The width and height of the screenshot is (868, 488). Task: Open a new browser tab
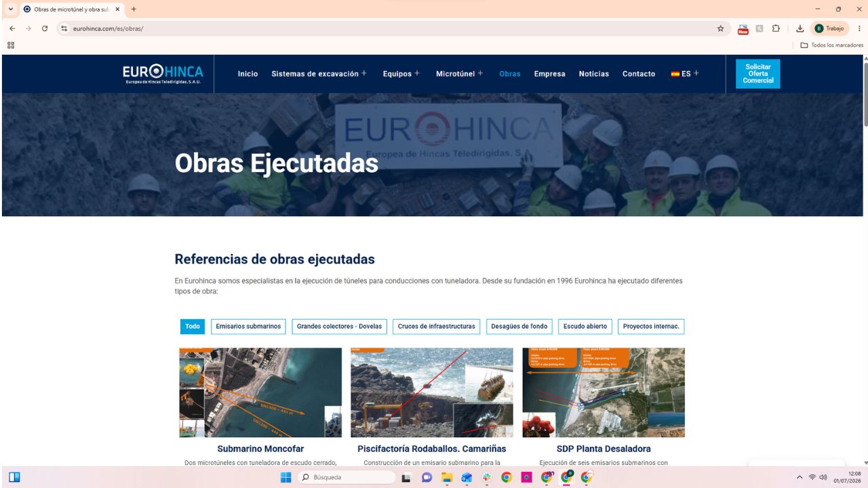[x=134, y=9]
